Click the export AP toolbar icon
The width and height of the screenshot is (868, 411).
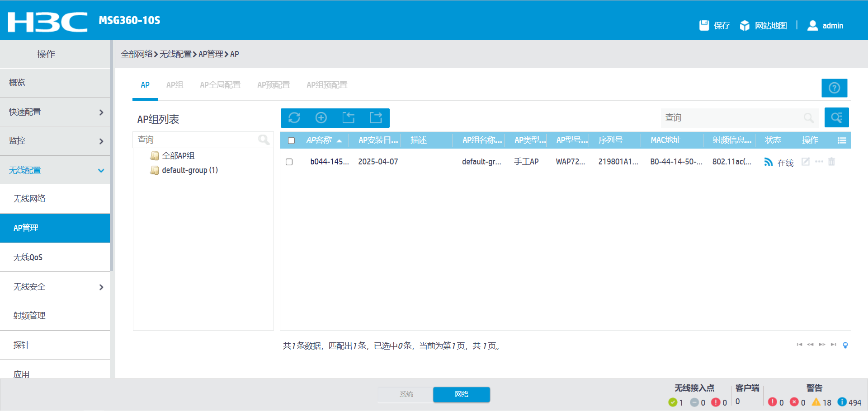pyautogui.click(x=376, y=118)
